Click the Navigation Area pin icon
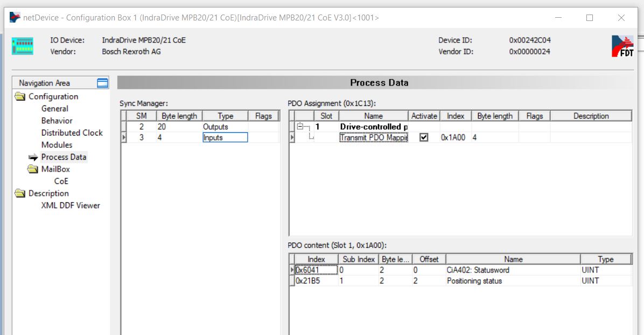Viewport: 644px width, 335px height. (x=102, y=83)
